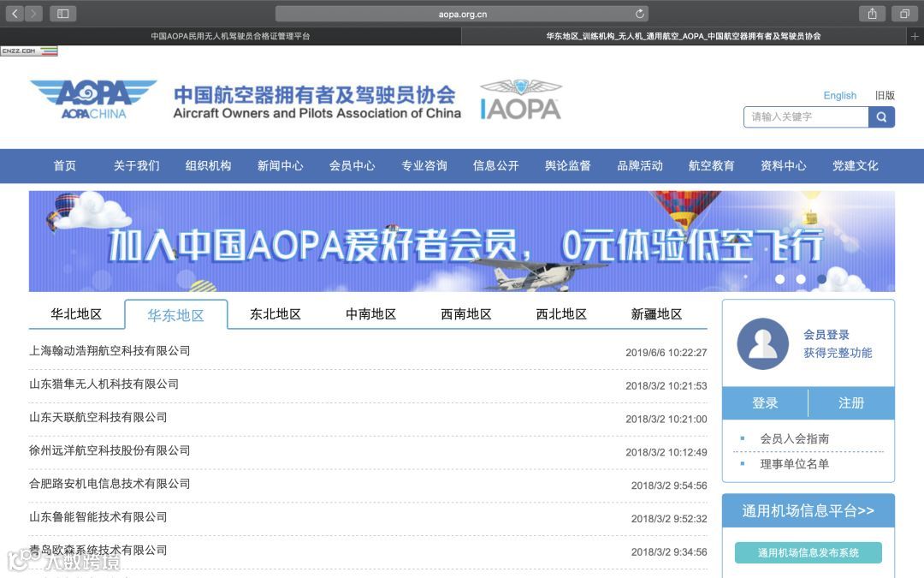924x578 pixels.
Task: Open 山东猎隼无人机科技有限公司 entry
Action: coord(104,384)
